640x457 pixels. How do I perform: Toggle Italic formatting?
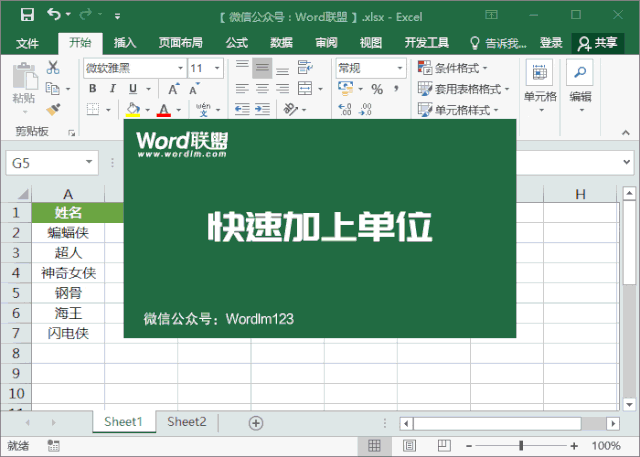click(113, 89)
